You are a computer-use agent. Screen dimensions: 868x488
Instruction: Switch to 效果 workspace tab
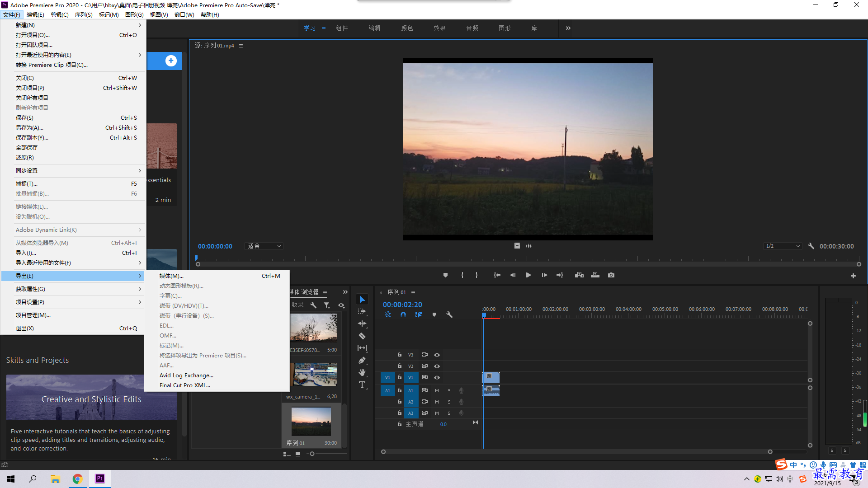pyautogui.click(x=440, y=28)
